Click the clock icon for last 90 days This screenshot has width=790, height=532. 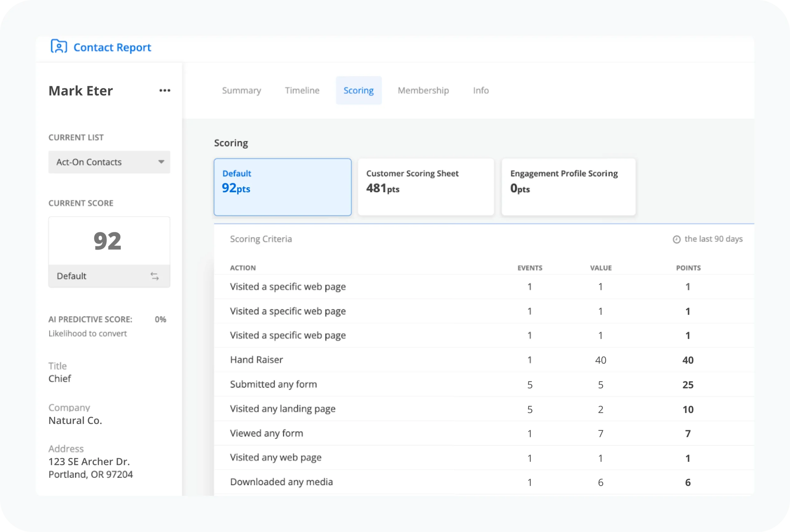point(676,239)
